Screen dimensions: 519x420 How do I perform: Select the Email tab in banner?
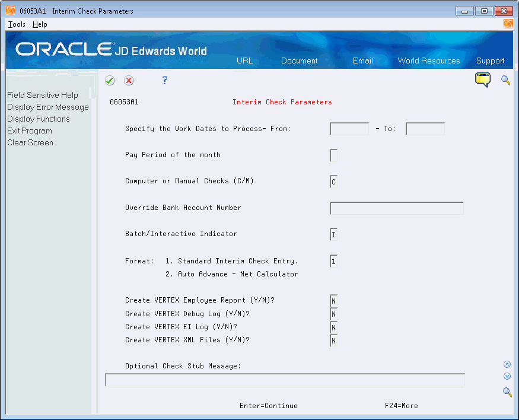(x=363, y=61)
